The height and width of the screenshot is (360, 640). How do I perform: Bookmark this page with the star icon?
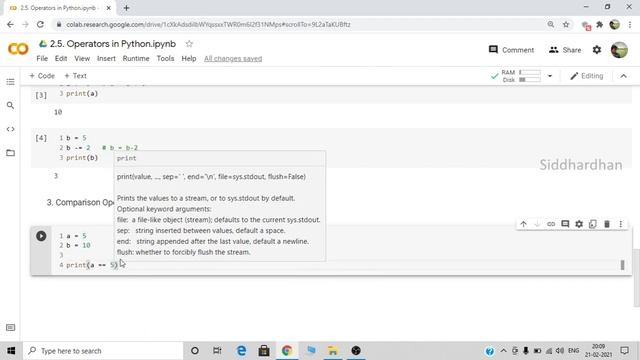pyautogui.click(x=566, y=24)
